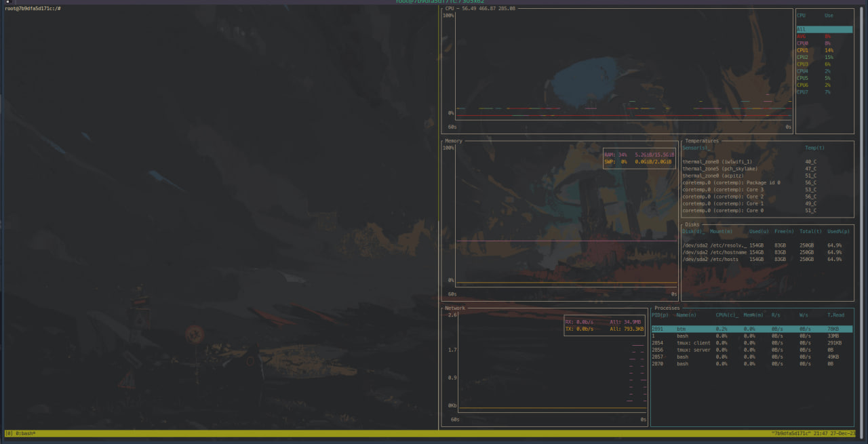Select the bash process with PID 1
Image resolution: width=868 pixels, height=444 pixels.
pos(751,336)
